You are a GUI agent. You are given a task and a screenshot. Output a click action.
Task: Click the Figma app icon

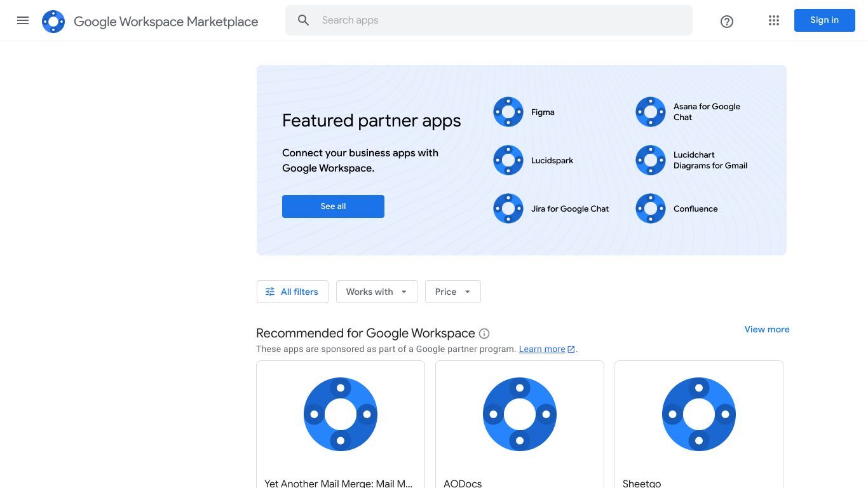click(508, 112)
